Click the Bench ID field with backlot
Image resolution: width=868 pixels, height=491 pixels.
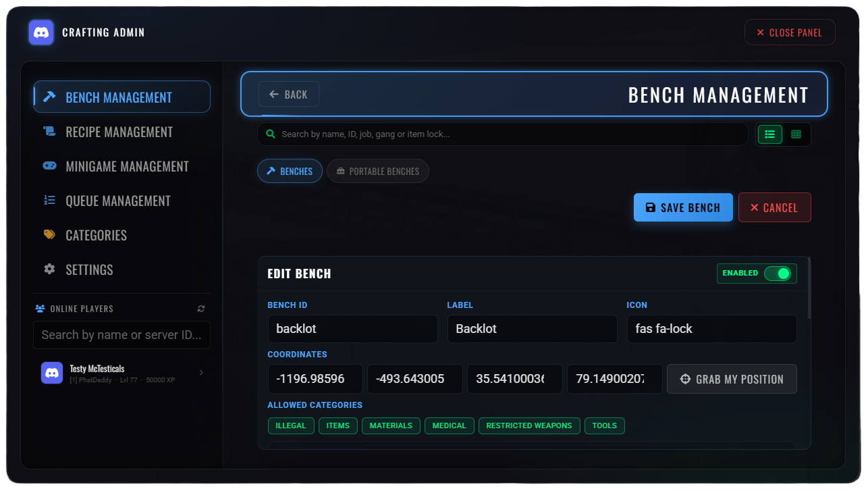[353, 329]
